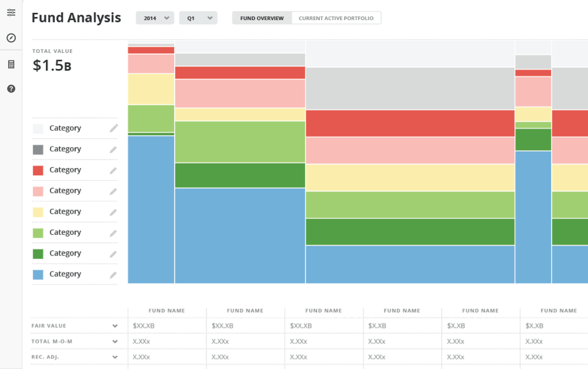
Task: Expand the Fair Value row chevron
Action: (115, 326)
